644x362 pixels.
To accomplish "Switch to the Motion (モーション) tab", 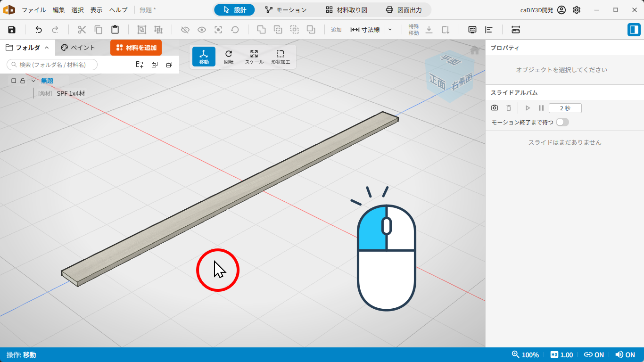I will pyautogui.click(x=286, y=10).
